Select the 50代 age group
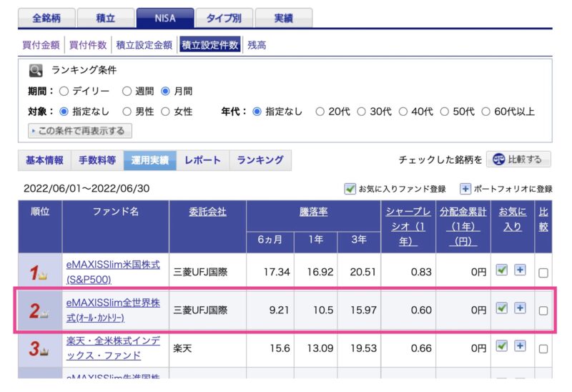This screenshot has width=572, height=392. click(x=444, y=112)
